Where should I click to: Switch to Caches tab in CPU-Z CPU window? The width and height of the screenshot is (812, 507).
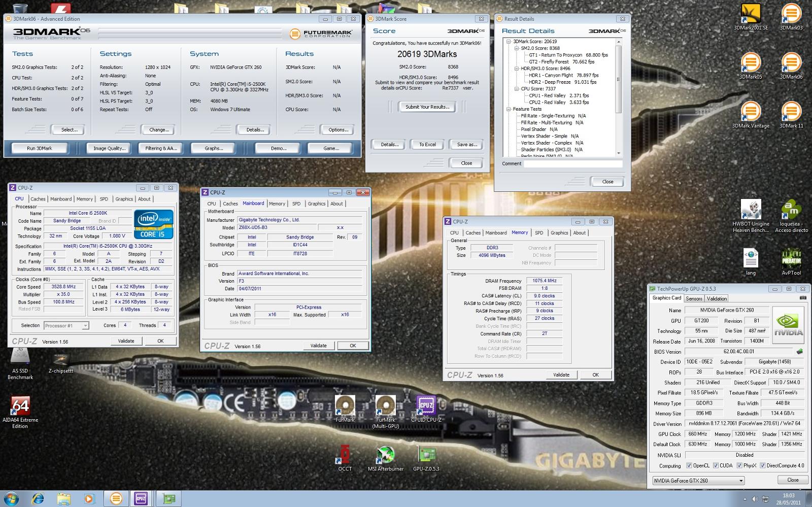(x=38, y=199)
